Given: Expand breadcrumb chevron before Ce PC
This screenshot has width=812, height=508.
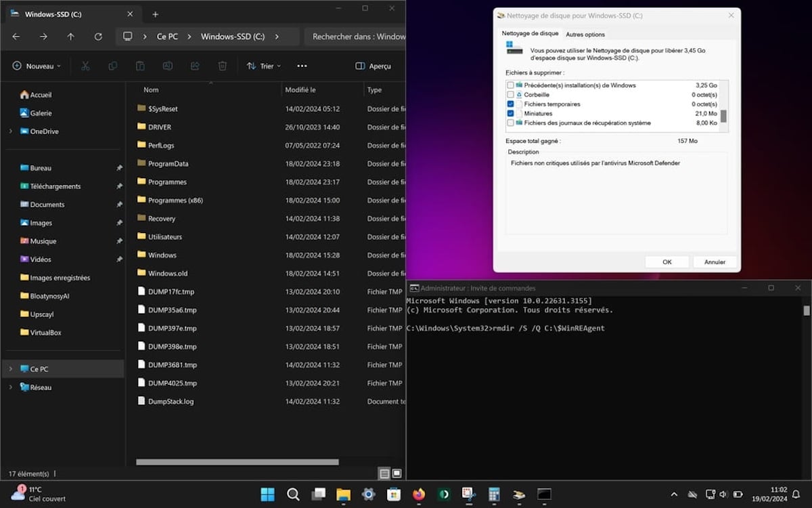Looking at the screenshot, I should pyautogui.click(x=145, y=37).
